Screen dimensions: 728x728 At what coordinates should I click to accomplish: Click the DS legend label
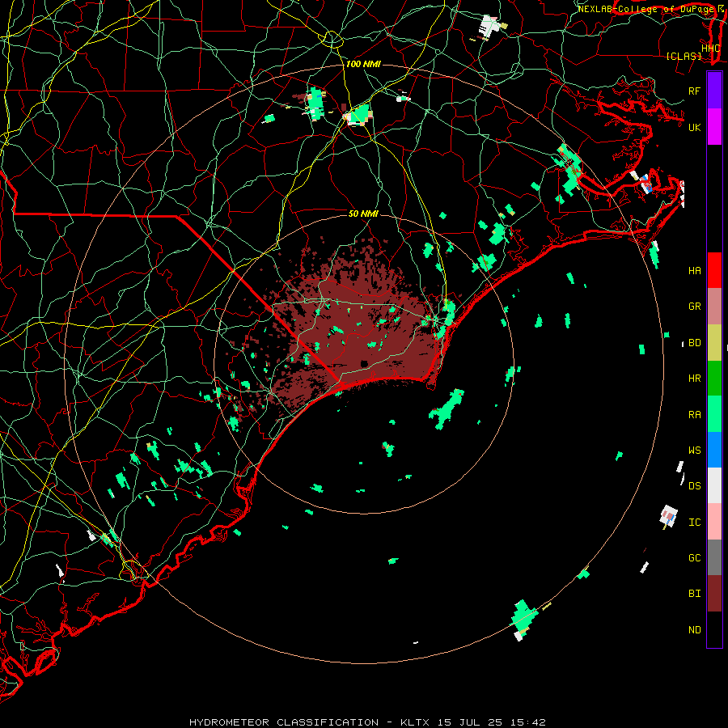pos(694,486)
